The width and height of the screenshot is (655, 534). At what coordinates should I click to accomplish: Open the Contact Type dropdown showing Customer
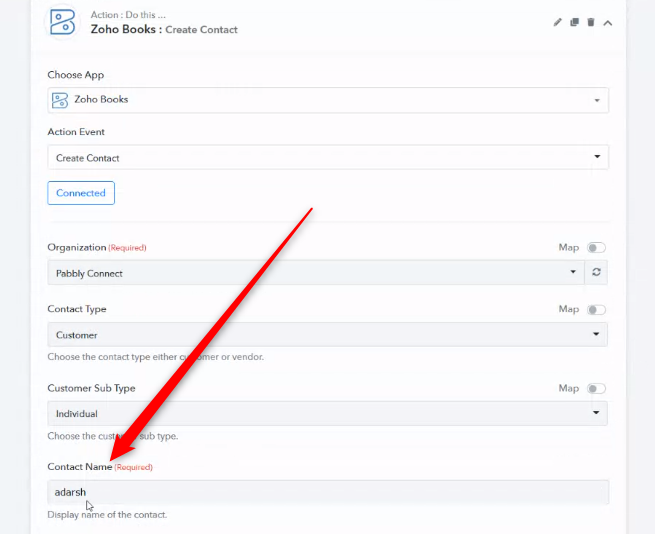coord(328,334)
